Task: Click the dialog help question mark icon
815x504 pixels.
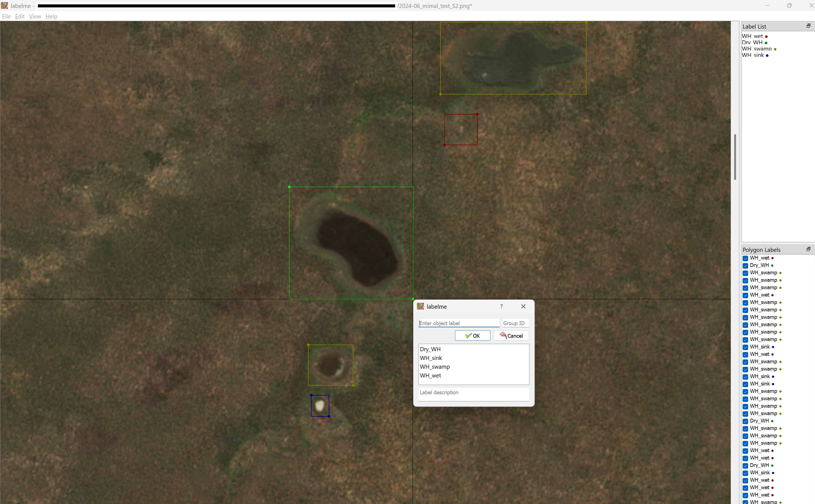Action: pos(501,306)
